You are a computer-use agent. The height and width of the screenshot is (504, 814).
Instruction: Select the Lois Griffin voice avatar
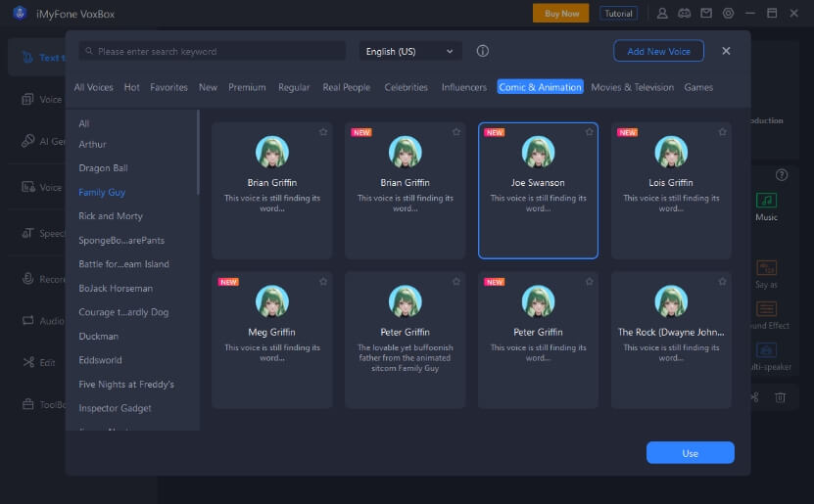tap(671, 152)
